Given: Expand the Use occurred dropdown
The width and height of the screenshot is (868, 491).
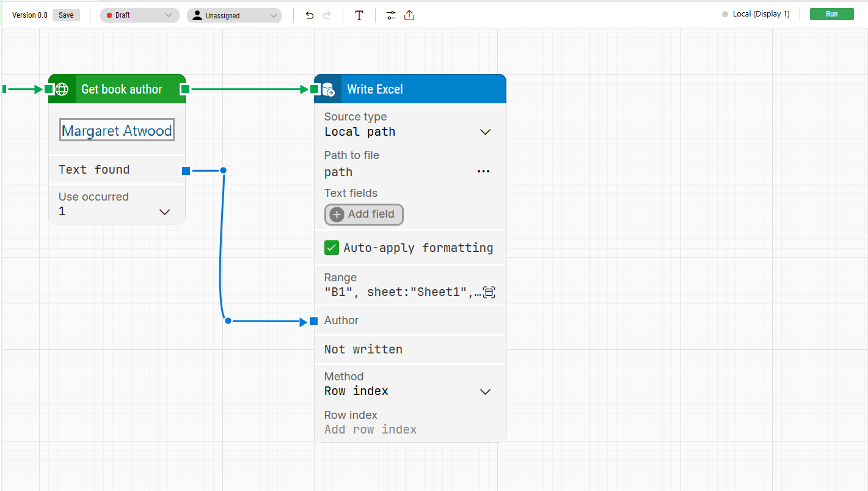Looking at the screenshot, I should click(x=164, y=212).
